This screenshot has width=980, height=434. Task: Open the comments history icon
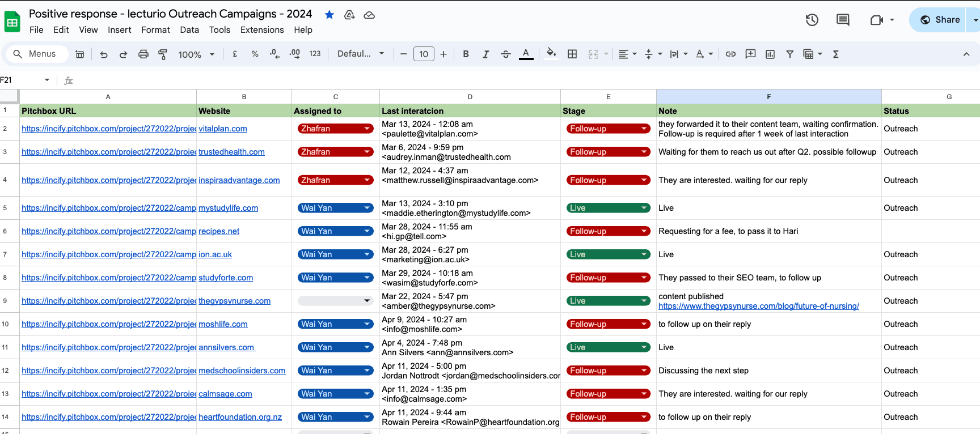coord(843,20)
